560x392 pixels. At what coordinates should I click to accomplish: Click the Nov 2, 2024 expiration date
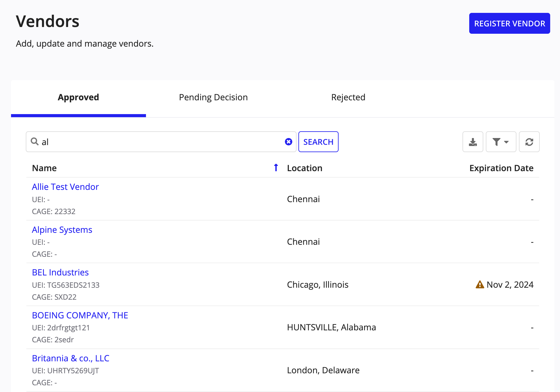tap(510, 285)
